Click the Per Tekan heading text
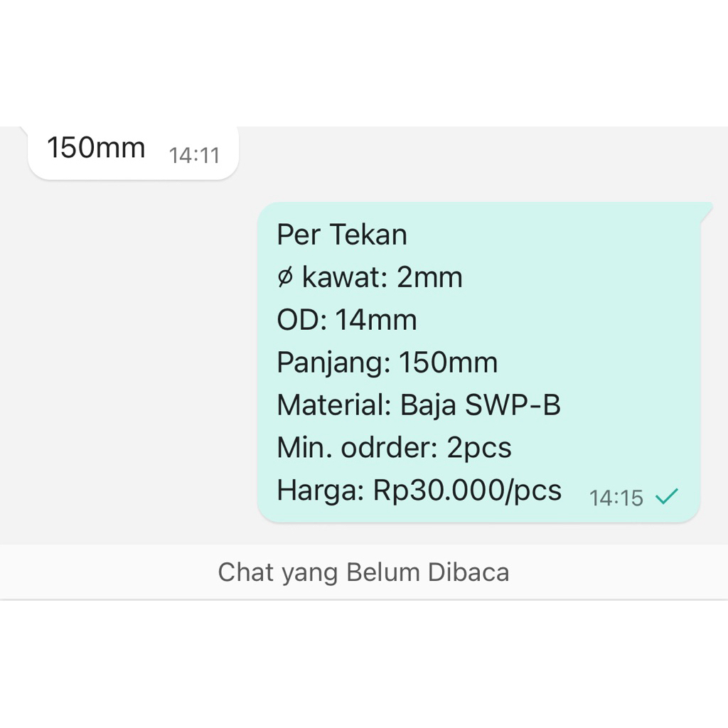The image size is (728, 728). pos(342,234)
